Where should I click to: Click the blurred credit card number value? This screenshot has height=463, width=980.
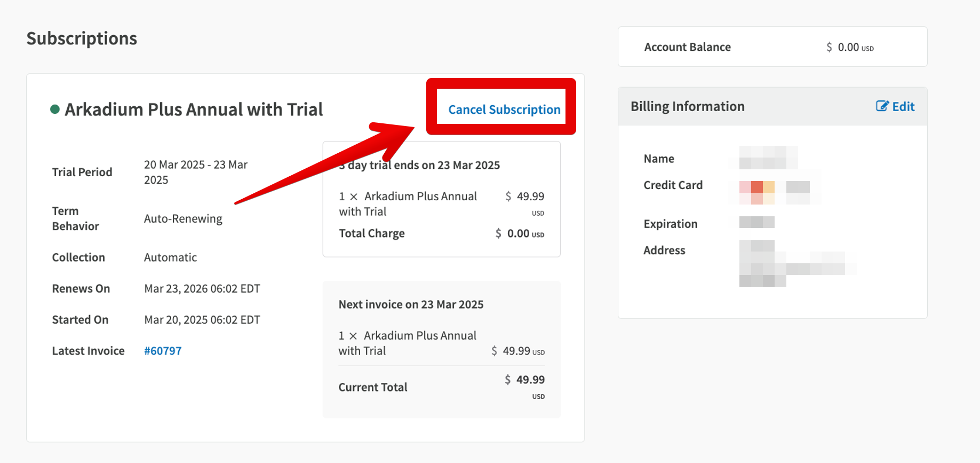point(775,192)
